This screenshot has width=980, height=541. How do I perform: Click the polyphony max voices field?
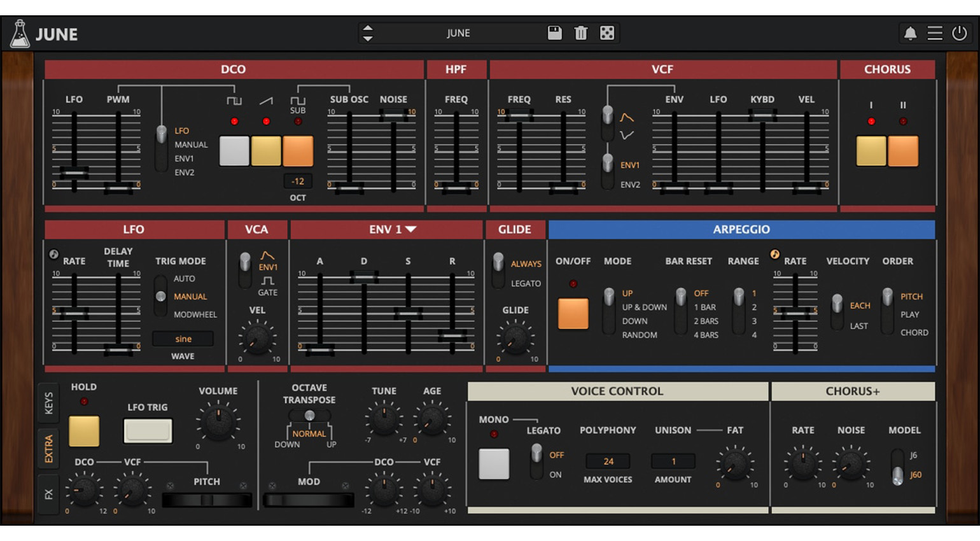[x=608, y=461]
